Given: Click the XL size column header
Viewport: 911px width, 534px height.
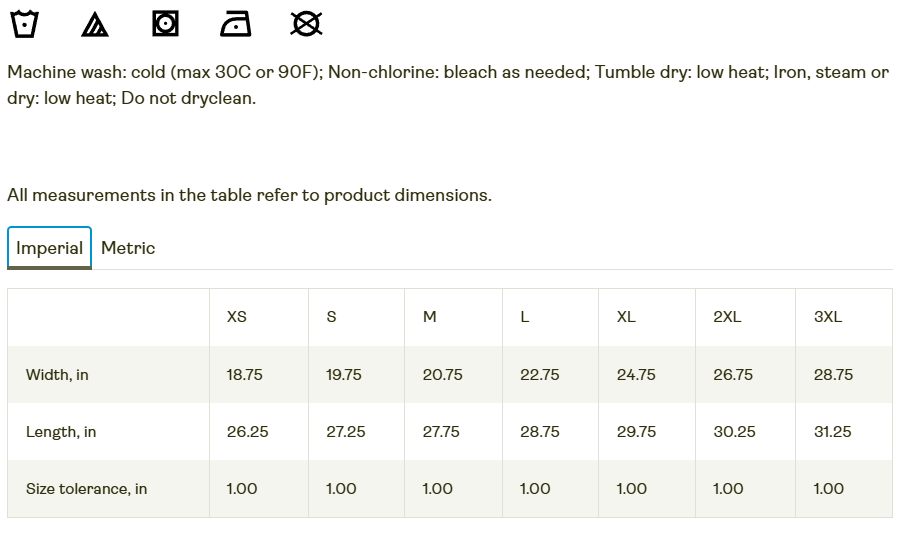Looking at the screenshot, I should pyautogui.click(x=626, y=317).
